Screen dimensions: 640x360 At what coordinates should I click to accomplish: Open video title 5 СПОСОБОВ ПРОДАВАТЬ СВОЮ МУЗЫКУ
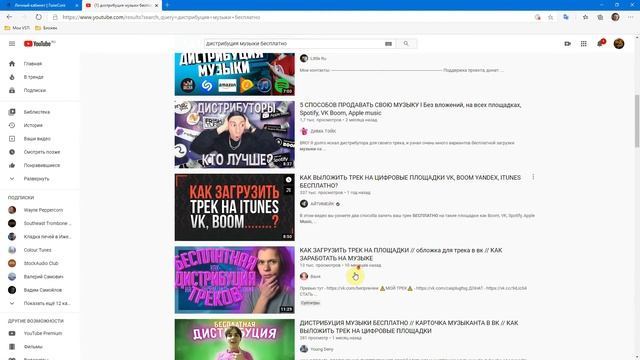point(410,109)
